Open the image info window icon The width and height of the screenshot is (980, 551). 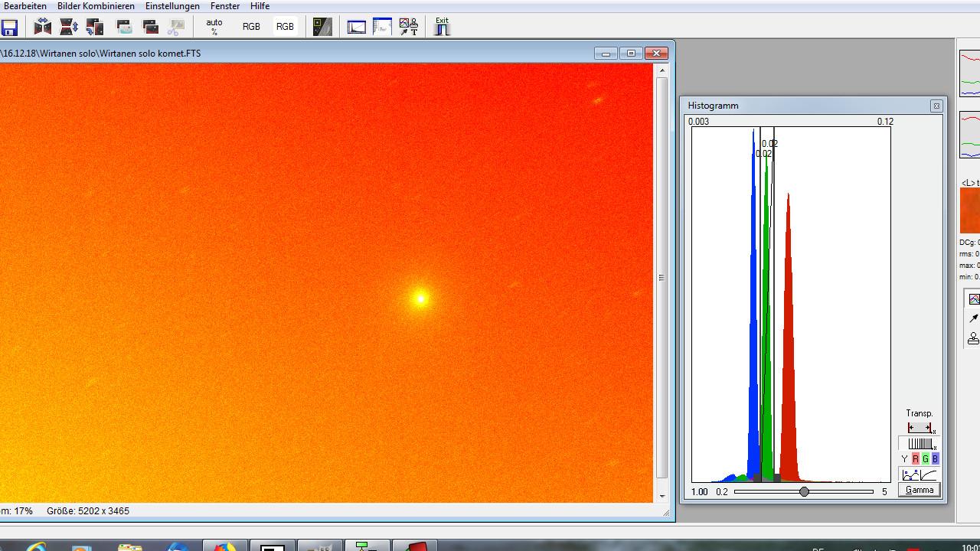382,28
